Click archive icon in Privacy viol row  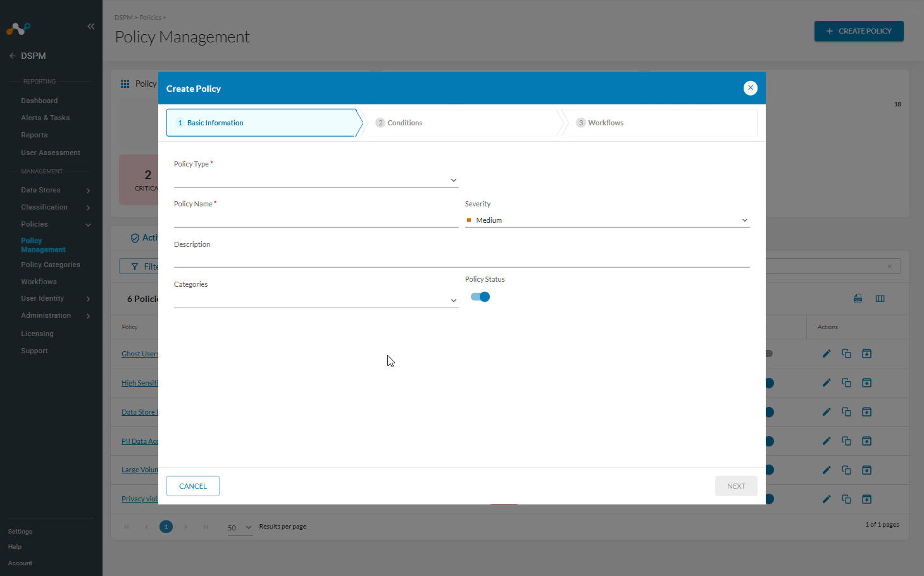point(867,499)
